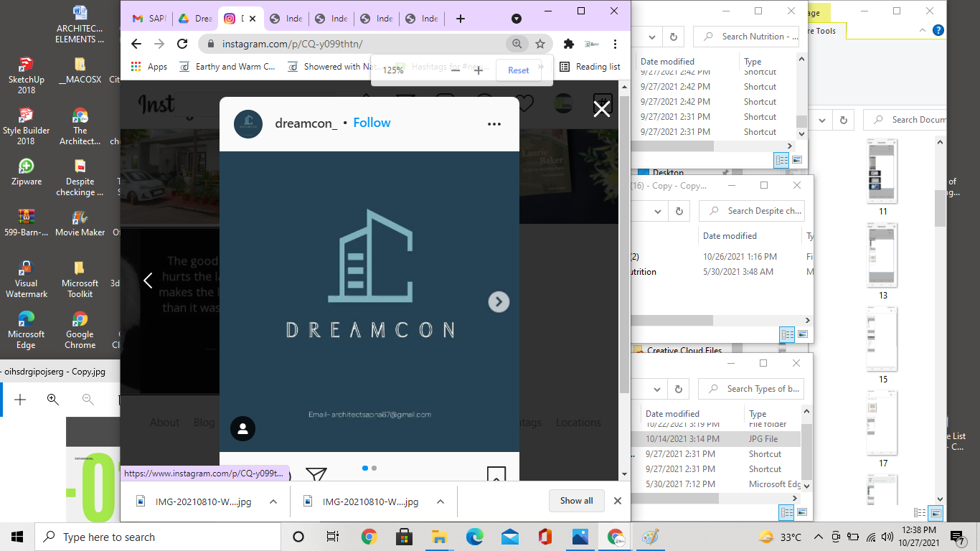Screen dimensions: 980x551
Task: Close the active Instagram tab
Action: click(253, 19)
